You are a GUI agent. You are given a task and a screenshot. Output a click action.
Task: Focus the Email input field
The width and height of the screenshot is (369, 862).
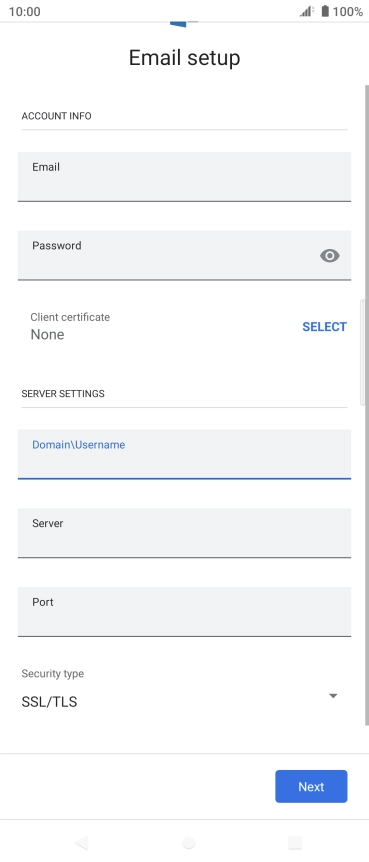click(184, 176)
